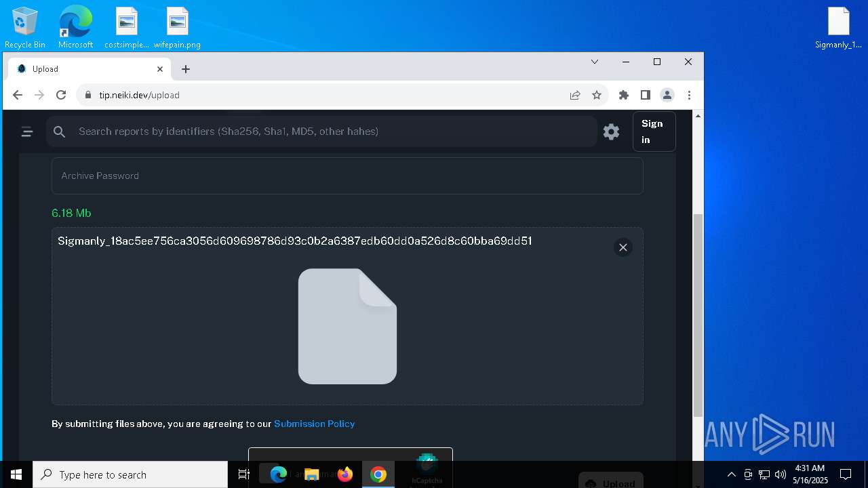Open the Recycle Bin desktop icon
Viewport: 868px width, 488px height.
click(25, 27)
